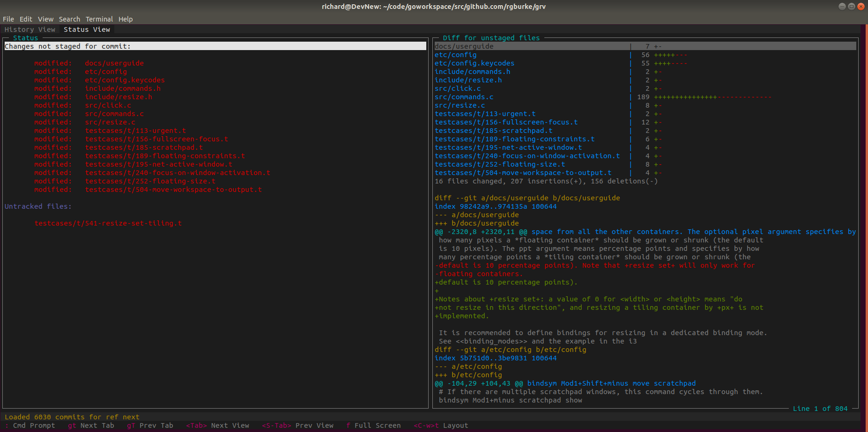Screen dimensions: 868x432
Task: Select 156-fullscreen-focus.t row in diff stat
Action: click(549, 122)
